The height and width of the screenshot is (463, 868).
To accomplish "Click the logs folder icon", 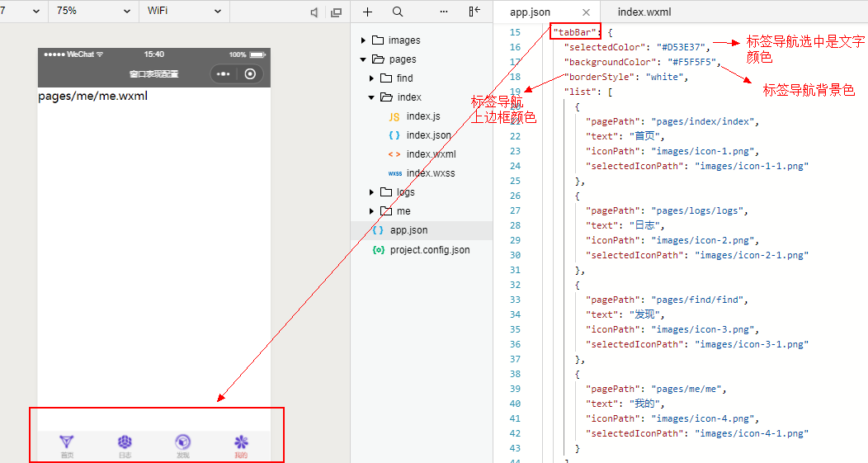I will [386, 191].
